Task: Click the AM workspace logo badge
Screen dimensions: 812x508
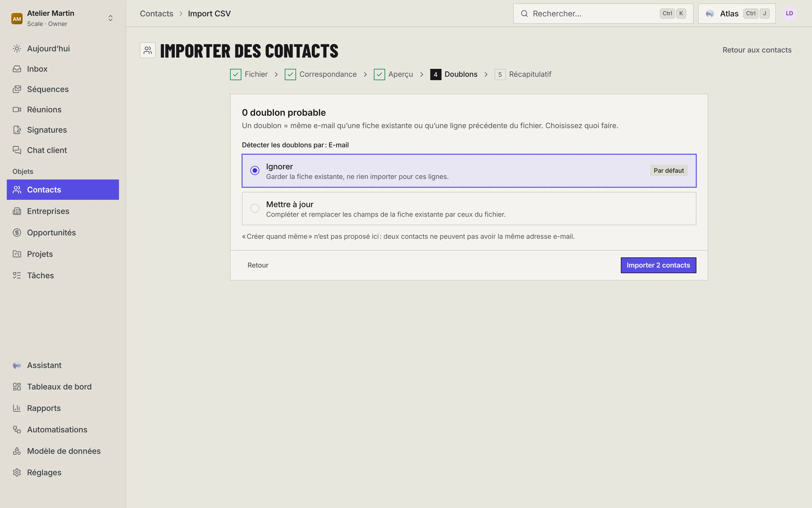Action: pos(17,18)
